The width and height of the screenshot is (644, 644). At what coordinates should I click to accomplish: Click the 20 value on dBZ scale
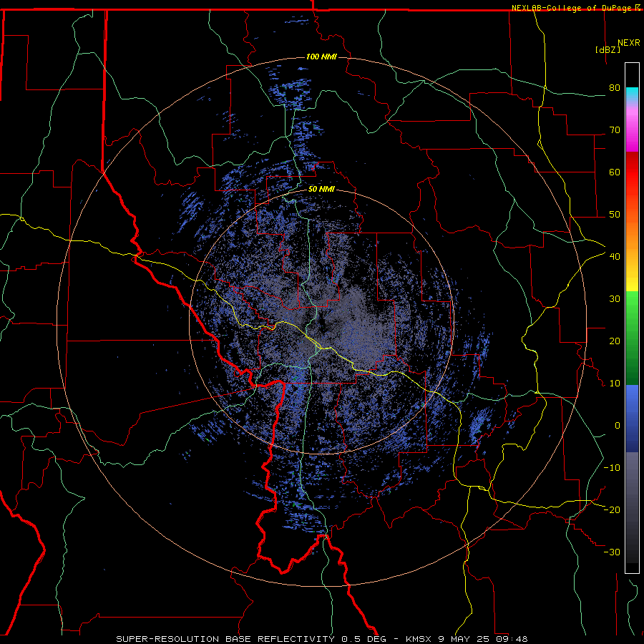click(615, 341)
